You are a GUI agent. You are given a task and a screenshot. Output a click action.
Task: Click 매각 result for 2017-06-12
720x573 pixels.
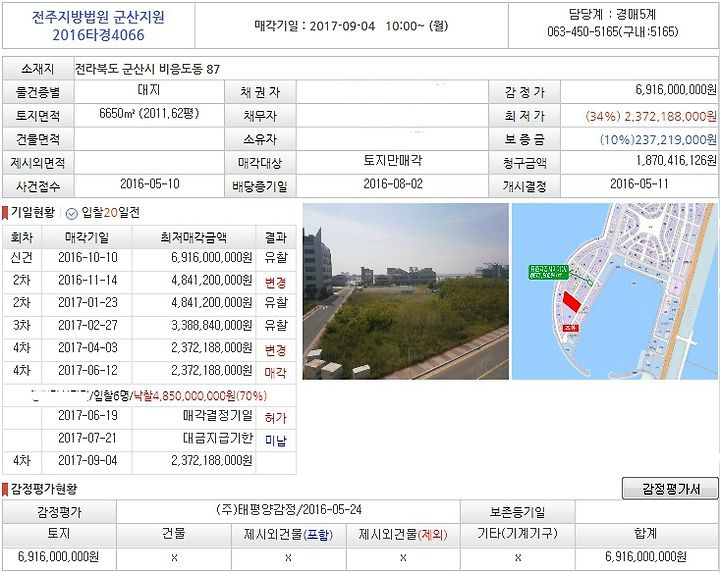point(276,373)
